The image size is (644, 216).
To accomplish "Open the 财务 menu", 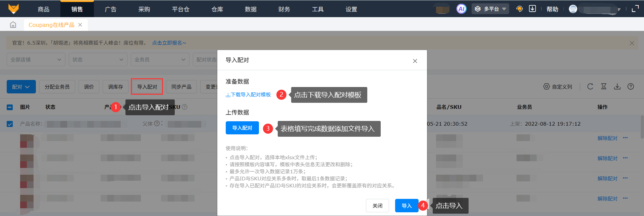I will (x=284, y=9).
